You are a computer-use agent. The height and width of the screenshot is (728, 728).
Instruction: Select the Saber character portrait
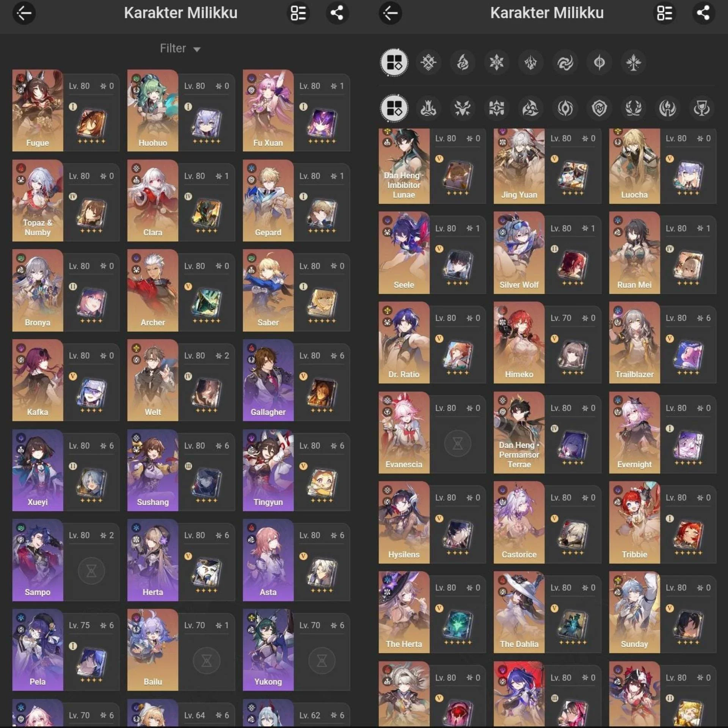[268, 290]
